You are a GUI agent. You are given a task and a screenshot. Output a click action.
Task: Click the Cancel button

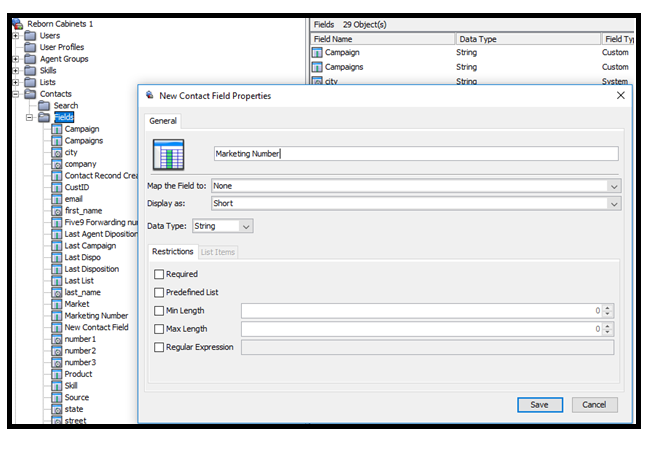594,405
